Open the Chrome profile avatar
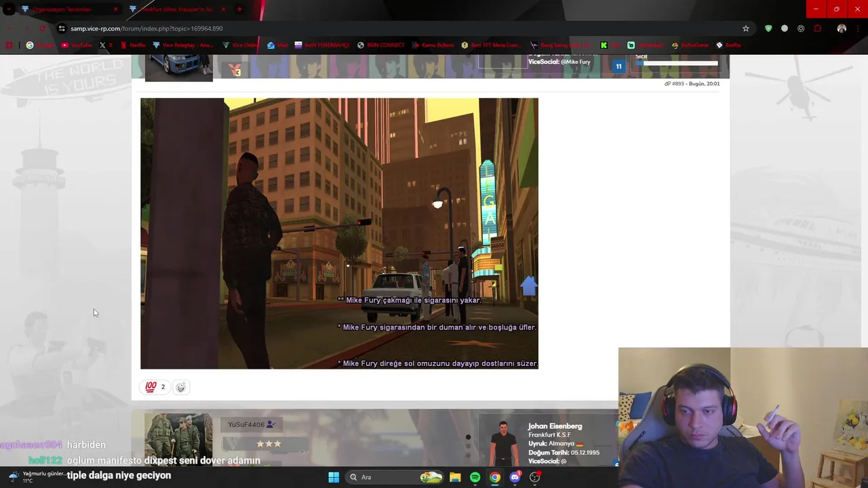The image size is (868, 488). pos(842,28)
